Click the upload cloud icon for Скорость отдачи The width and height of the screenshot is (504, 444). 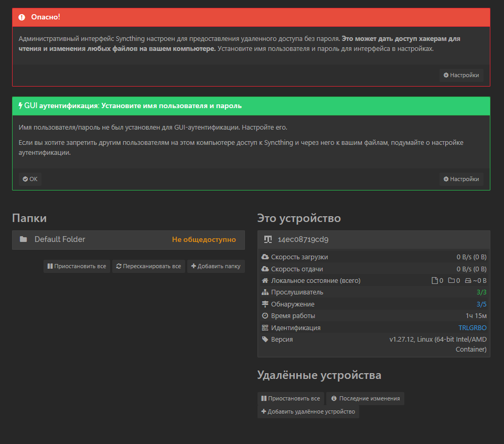coord(265,269)
